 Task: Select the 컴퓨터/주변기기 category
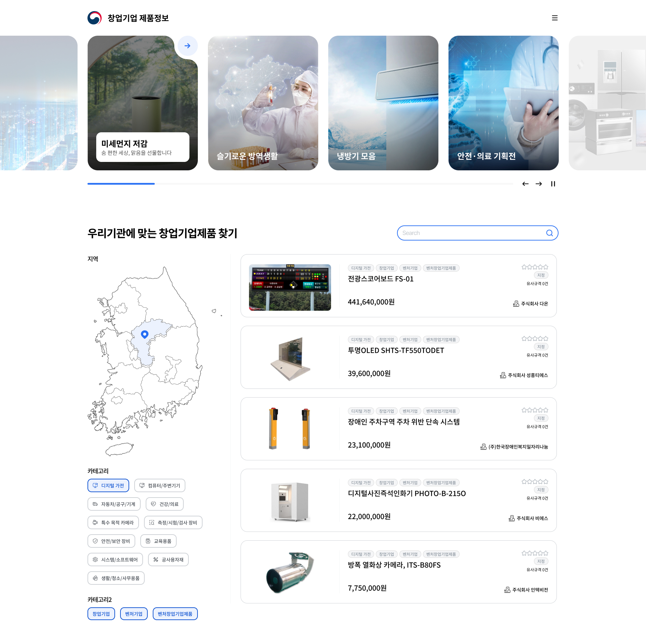pos(159,485)
